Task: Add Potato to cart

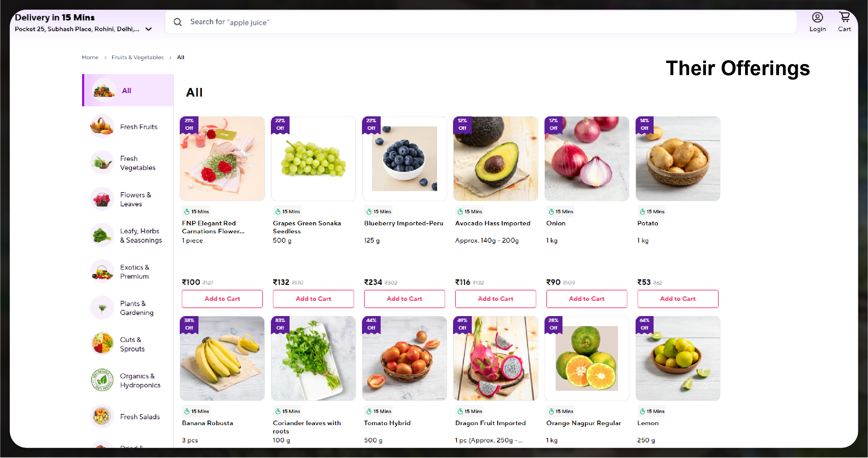Action: tap(677, 299)
